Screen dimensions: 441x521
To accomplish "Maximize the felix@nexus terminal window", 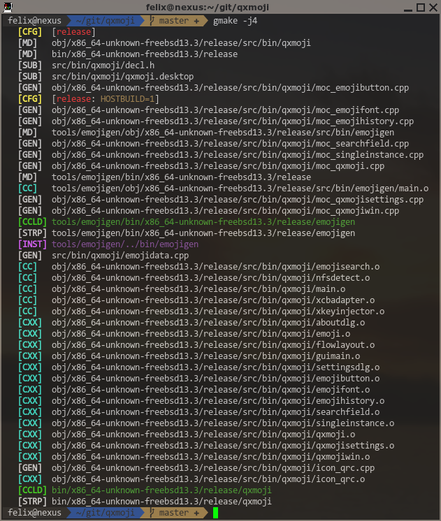I will [421, 7].
